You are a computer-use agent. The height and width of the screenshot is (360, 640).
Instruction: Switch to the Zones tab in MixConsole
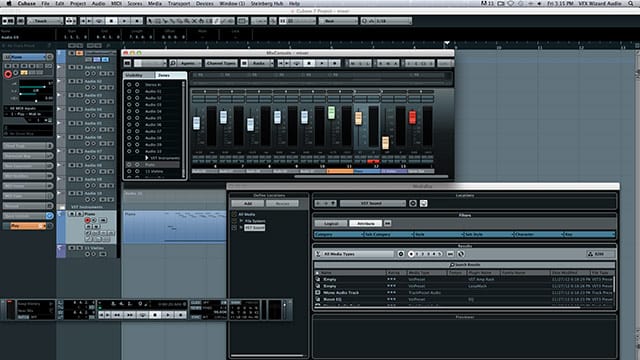tap(171, 75)
